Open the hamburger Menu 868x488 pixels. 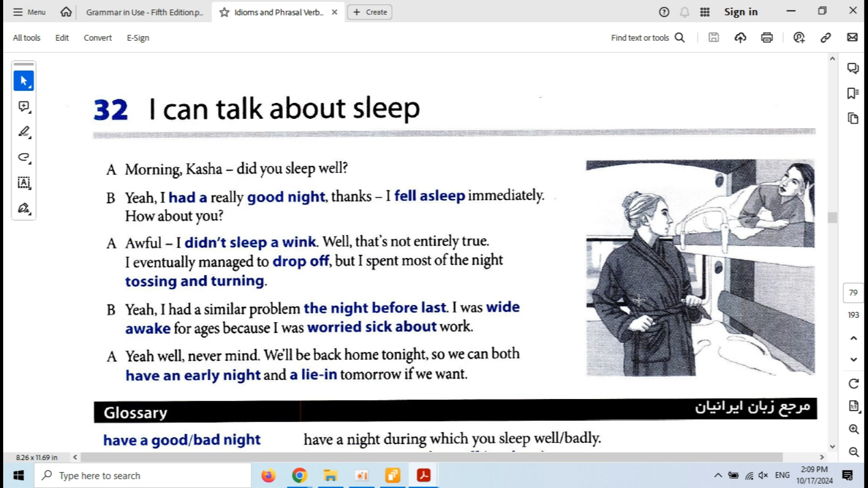(29, 12)
